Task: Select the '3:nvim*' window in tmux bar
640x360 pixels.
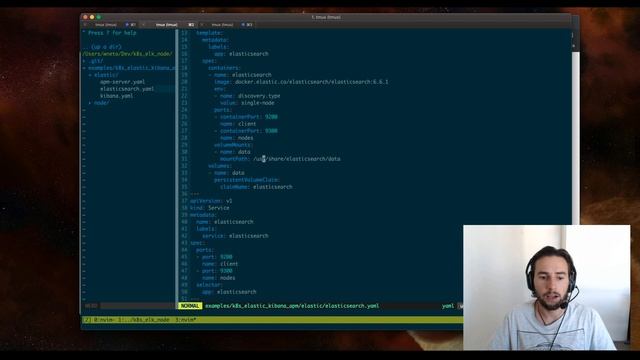Action: coord(186,320)
